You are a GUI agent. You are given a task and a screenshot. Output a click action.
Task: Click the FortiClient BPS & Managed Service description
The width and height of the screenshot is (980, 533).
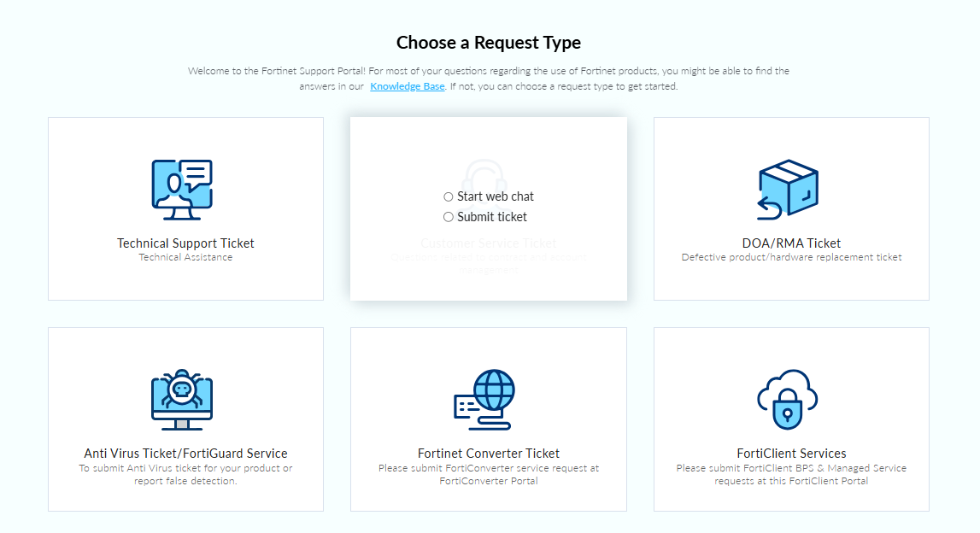coord(791,475)
